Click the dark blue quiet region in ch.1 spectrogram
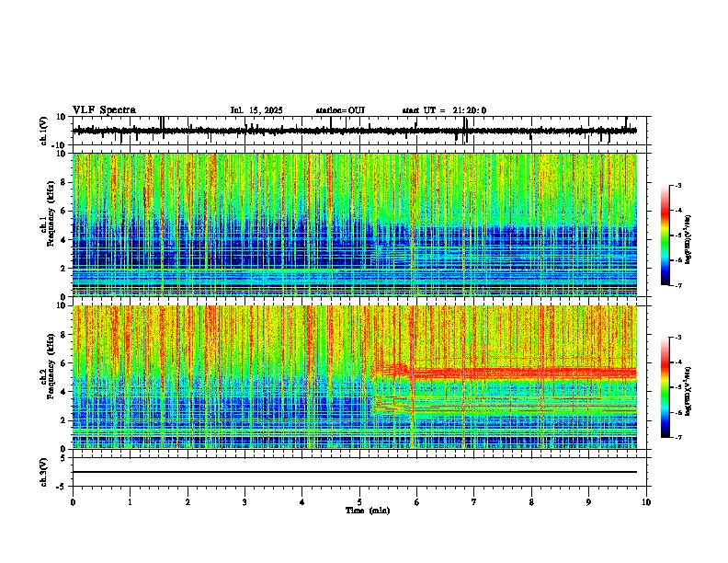 pyautogui.click(x=222, y=247)
